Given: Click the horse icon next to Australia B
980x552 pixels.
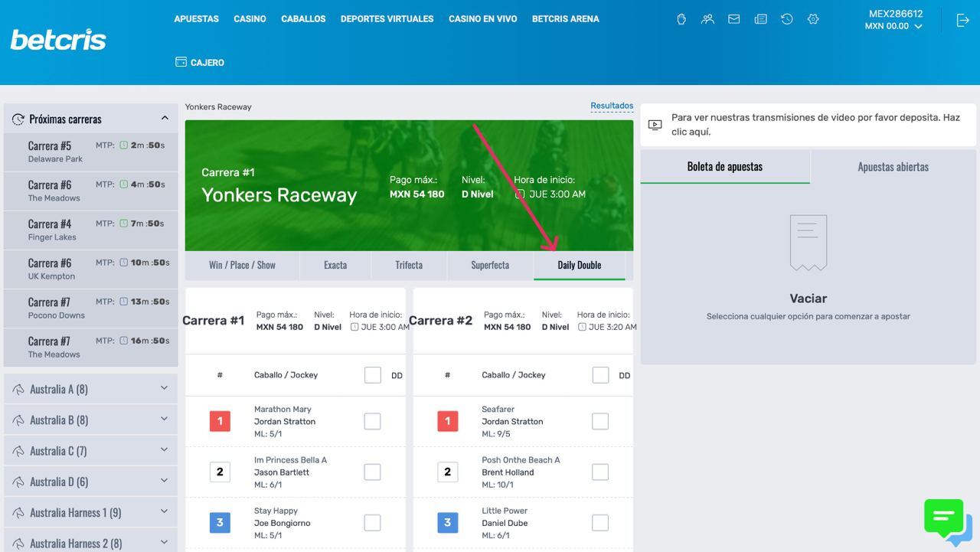Looking at the screenshot, I should pos(18,420).
